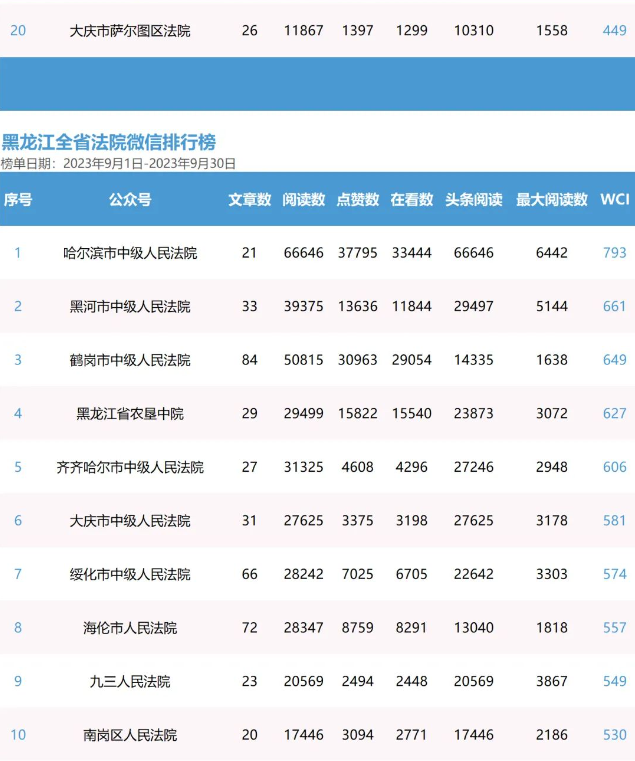This screenshot has width=635, height=761.
Task: Click reads value 29499
Action: [x=303, y=414]
